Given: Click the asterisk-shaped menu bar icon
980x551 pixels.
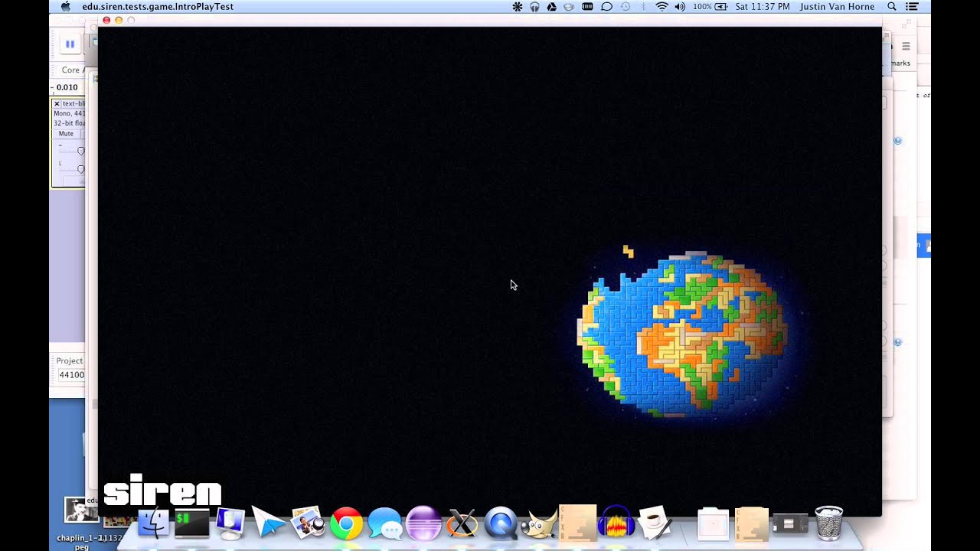Looking at the screenshot, I should click(517, 6).
